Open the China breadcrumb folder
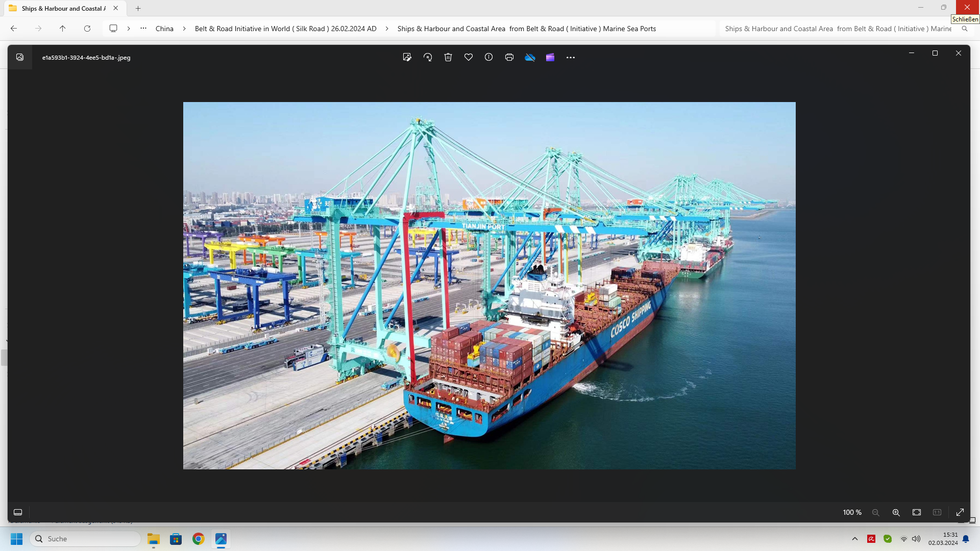Image resolution: width=980 pixels, height=551 pixels. 164,29
